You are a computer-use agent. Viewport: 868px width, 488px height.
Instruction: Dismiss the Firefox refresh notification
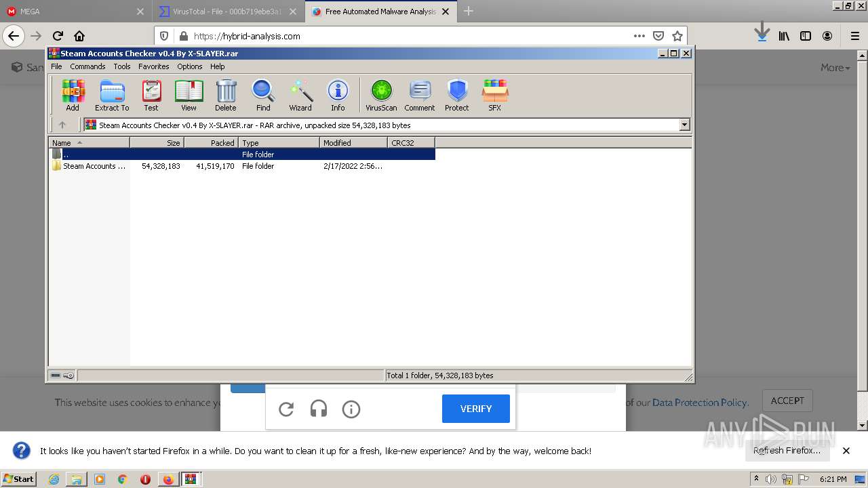tap(846, 451)
